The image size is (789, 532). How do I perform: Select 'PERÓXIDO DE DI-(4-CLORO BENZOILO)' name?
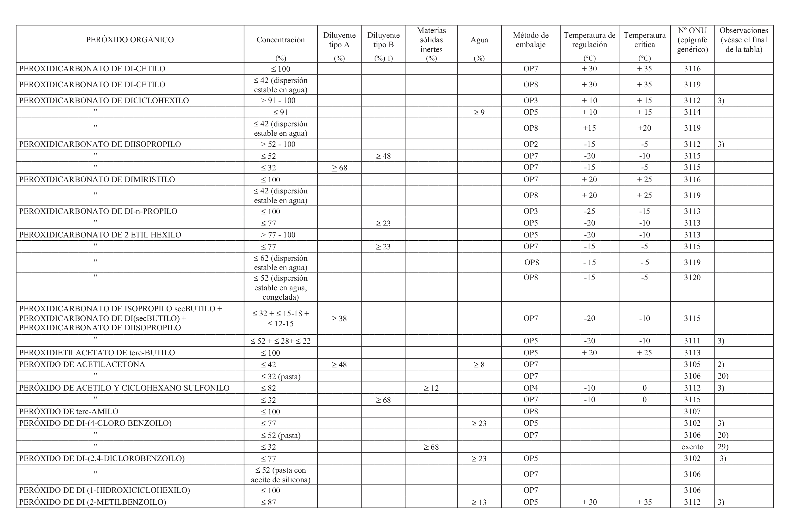click(95, 423)
